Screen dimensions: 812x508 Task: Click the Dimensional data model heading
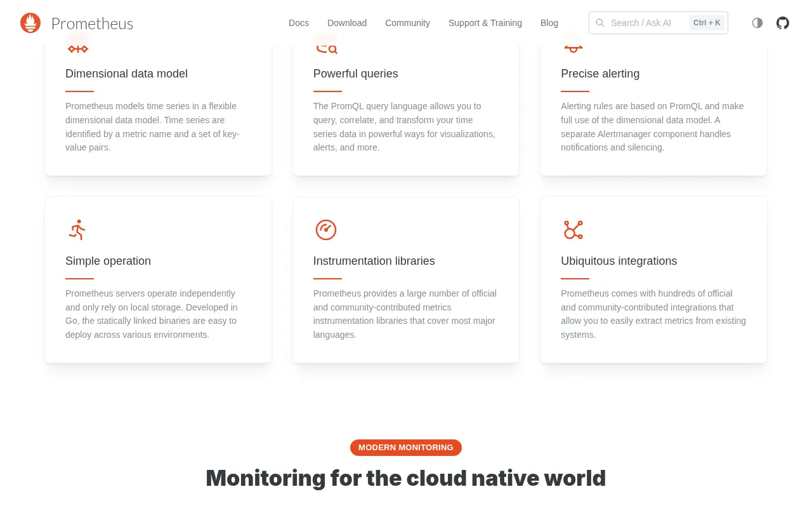(x=126, y=74)
